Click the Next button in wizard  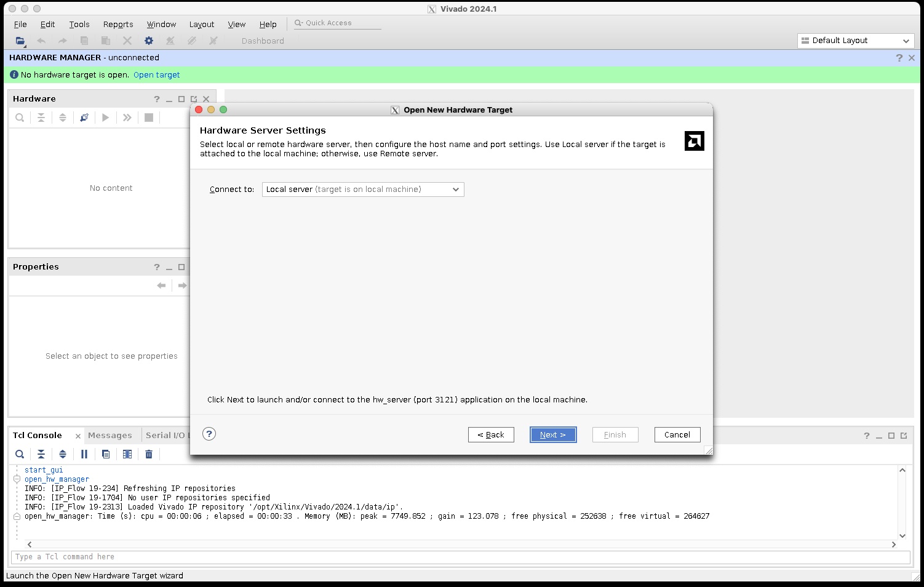pyautogui.click(x=553, y=434)
